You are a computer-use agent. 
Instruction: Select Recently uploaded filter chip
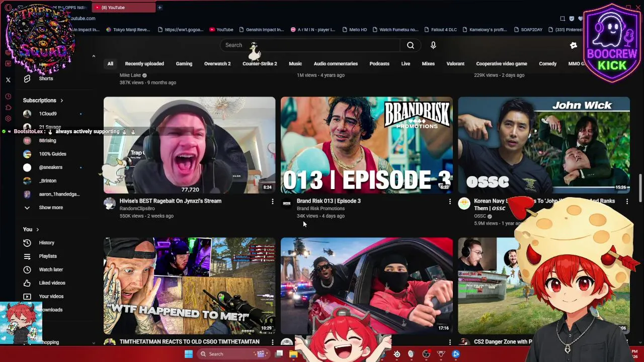[x=144, y=64]
